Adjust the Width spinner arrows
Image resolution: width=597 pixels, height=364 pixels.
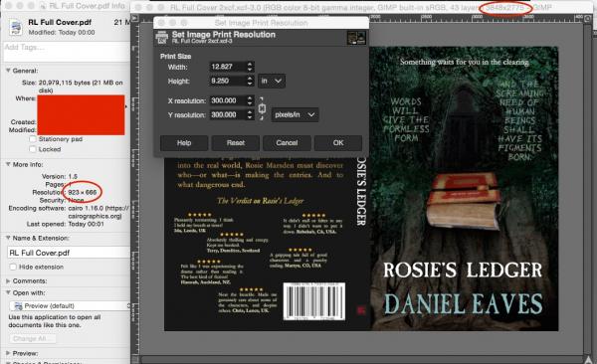click(250, 67)
